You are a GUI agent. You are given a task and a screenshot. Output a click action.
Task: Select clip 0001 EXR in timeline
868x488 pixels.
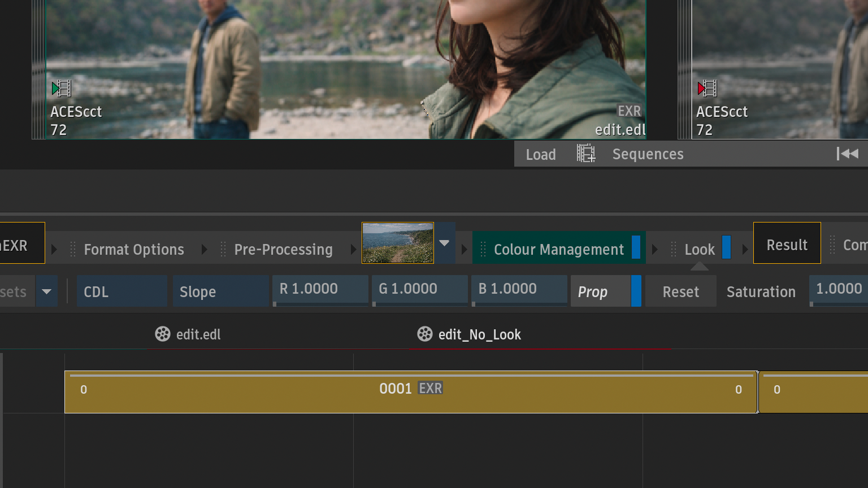pyautogui.click(x=410, y=391)
